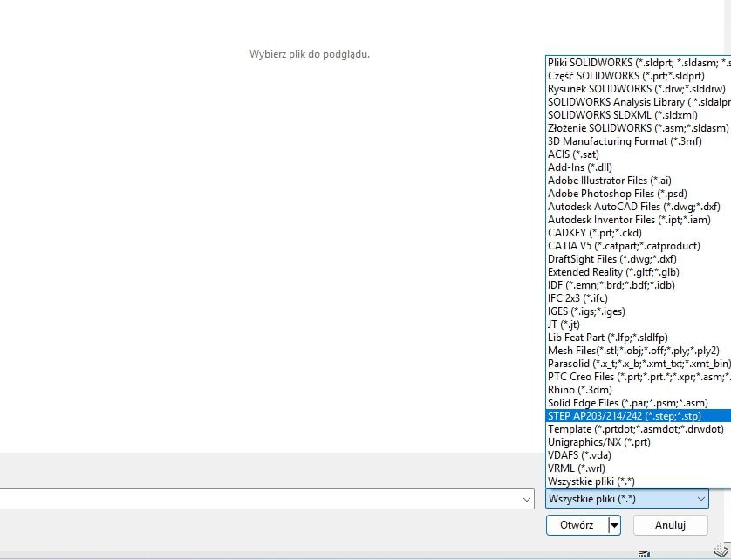The image size is (731, 560).
Task: Select 'DraftSight Files (*.dwg;*.dxf)' filter
Action: coord(639,259)
